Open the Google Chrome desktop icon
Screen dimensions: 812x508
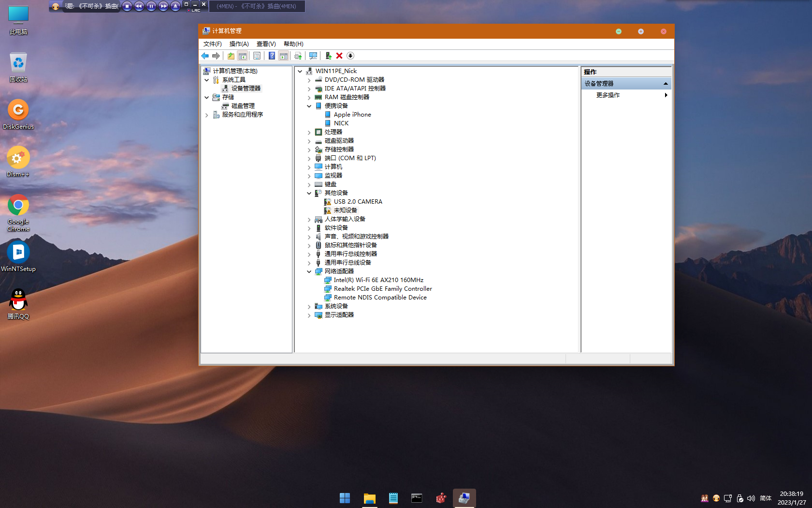(18, 213)
